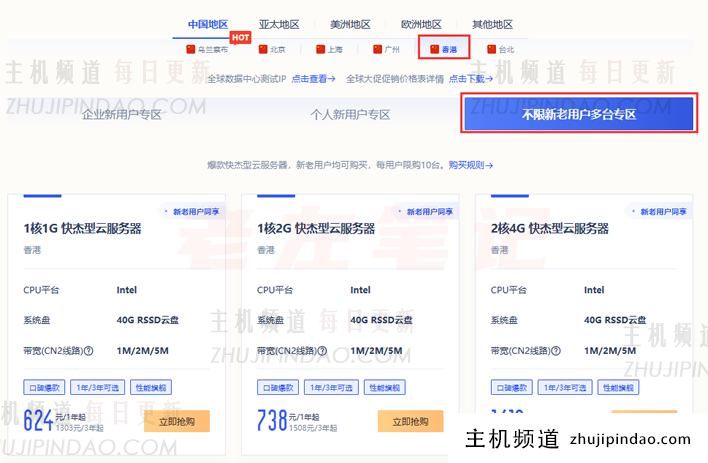The width and height of the screenshot is (708, 463).
Task: Select the 北京 data center
Action: 272,49
